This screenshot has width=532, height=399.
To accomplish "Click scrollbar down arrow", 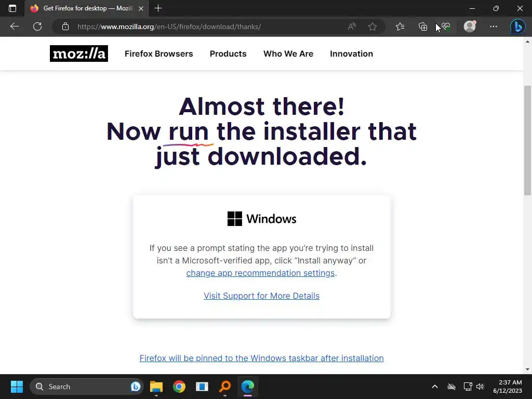I will click(527, 369).
